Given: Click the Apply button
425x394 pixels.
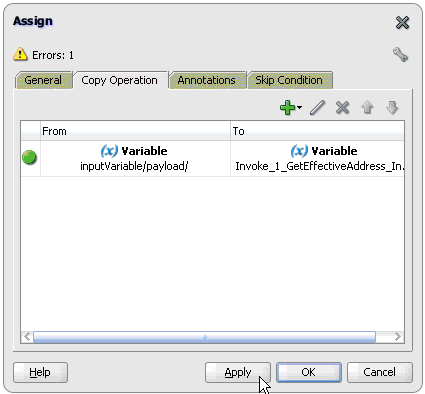Looking at the screenshot, I should 238,372.
